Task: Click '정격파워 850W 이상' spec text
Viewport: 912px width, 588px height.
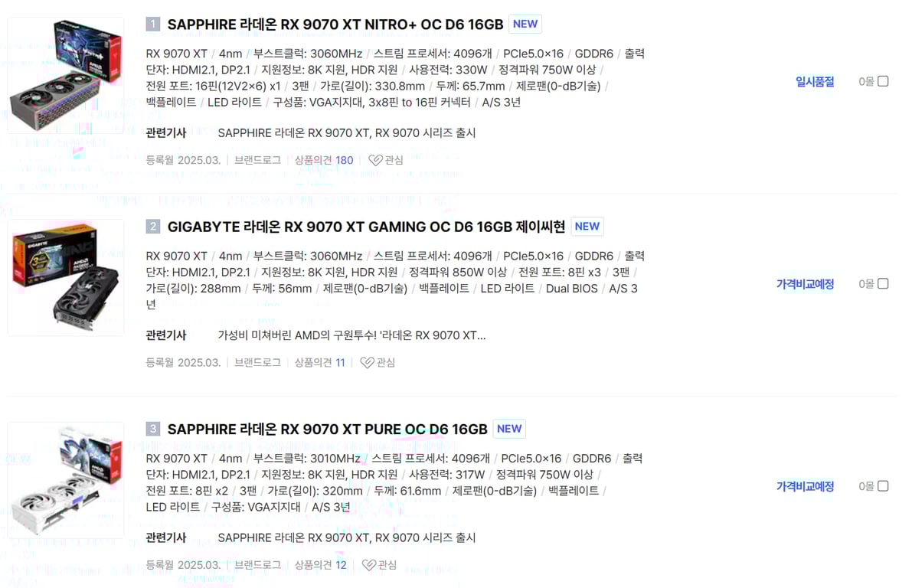Action: (x=458, y=273)
